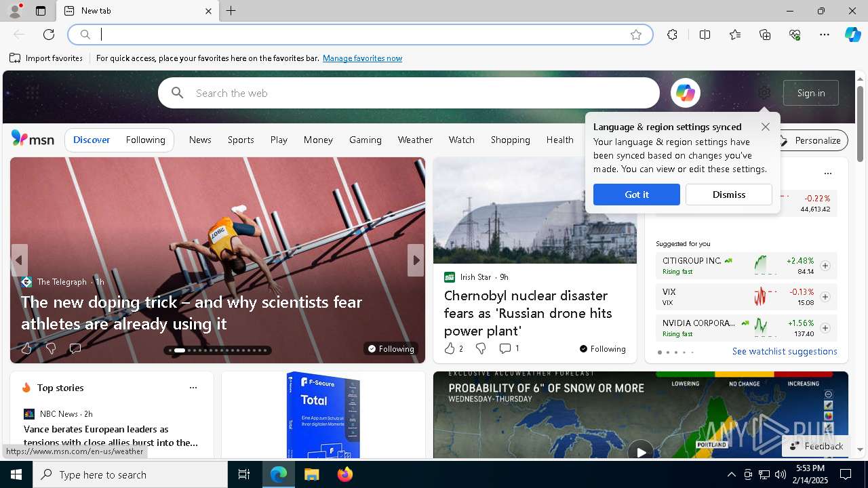Image resolution: width=868 pixels, height=488 pixels.
Task: Add VIX to watchlist
Action: 825,297
